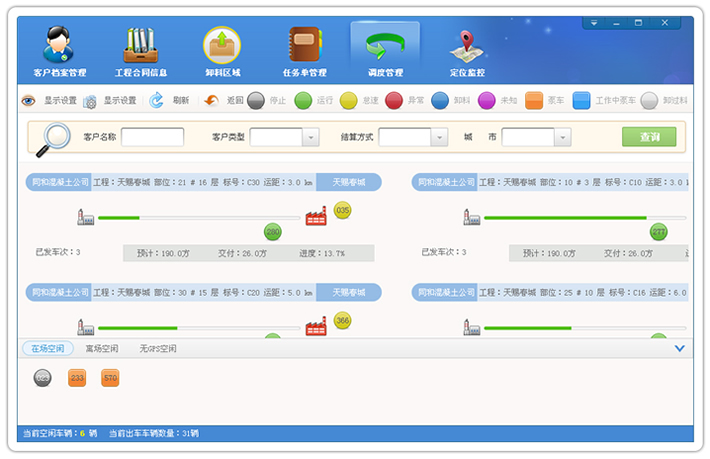Expand the 客户类型 dropdown
The image size is (710, 459).
[310, 138]
